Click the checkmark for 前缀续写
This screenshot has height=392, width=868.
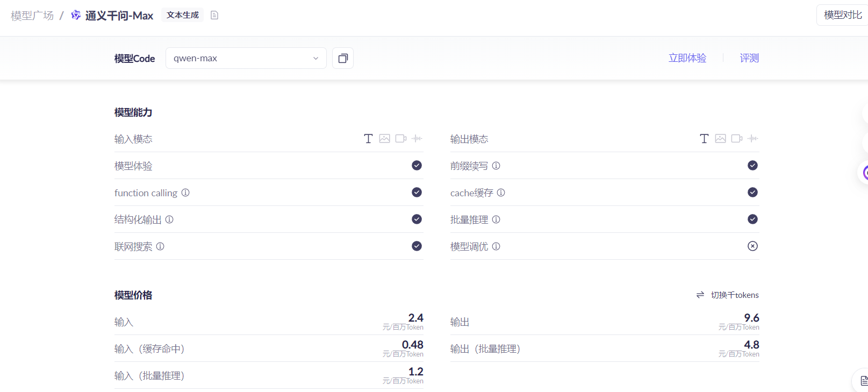(752, 166)
